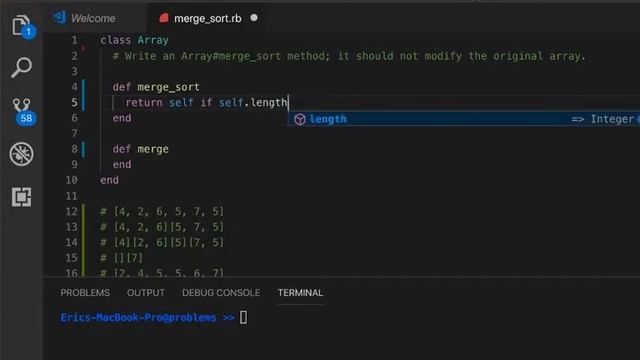Image resolution: width=640 pixels, height=360 pixels.
Task: Click line number 1 in the gutter
Action: point(74,40)
